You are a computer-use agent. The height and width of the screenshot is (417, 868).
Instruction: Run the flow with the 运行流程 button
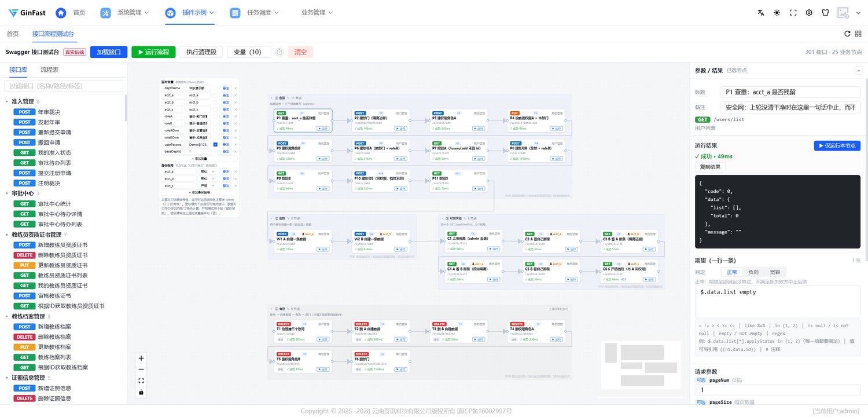(x=153, y=52)
